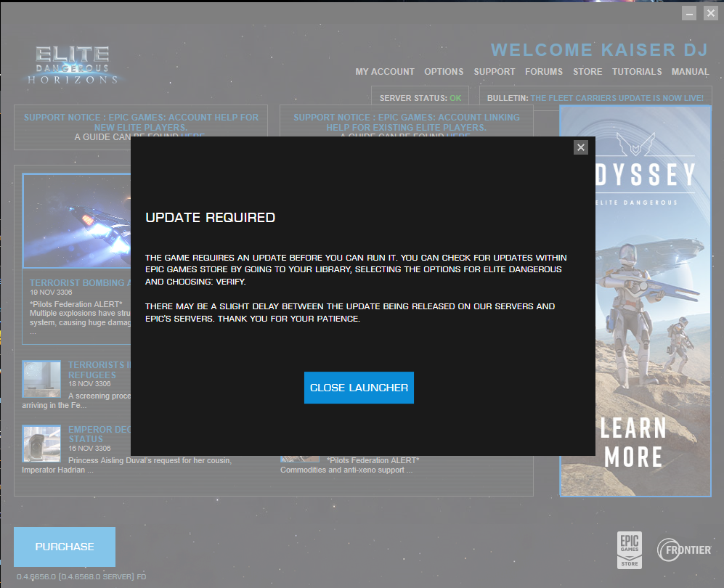The height and width of the screenshot is (588, 724).
Task: Click the Elite Dangerous Horizons logo
Action: [x=73, y=65]
